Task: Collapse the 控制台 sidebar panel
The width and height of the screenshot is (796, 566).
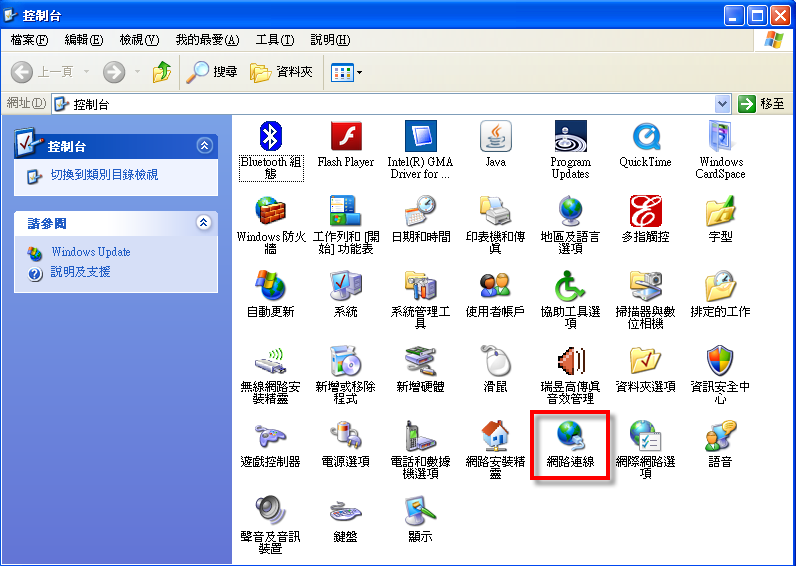Action: [205, 146]
